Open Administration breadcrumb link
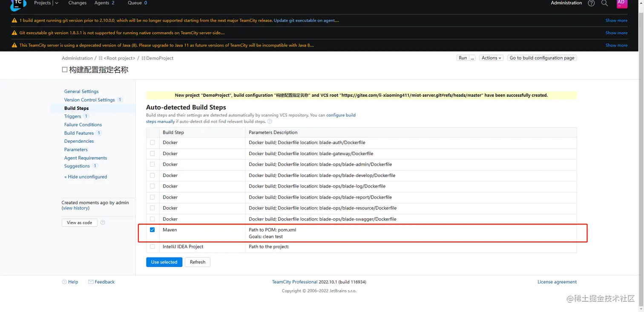This screenshot has width=644, height=312. [x=77, y=58]
